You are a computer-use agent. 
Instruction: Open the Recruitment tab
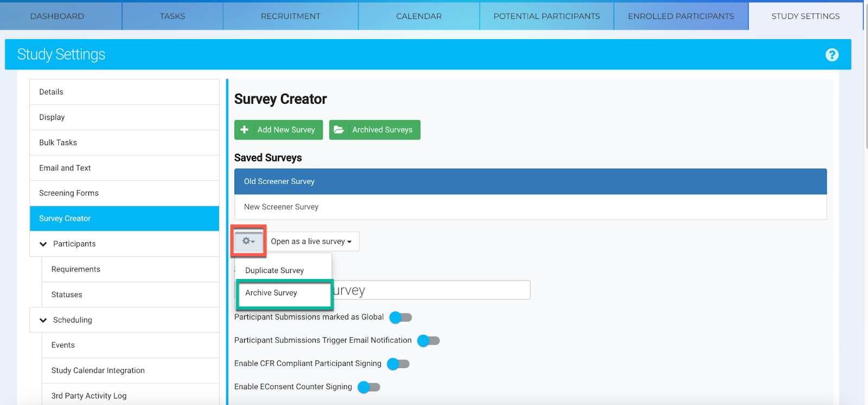point(290,16)
